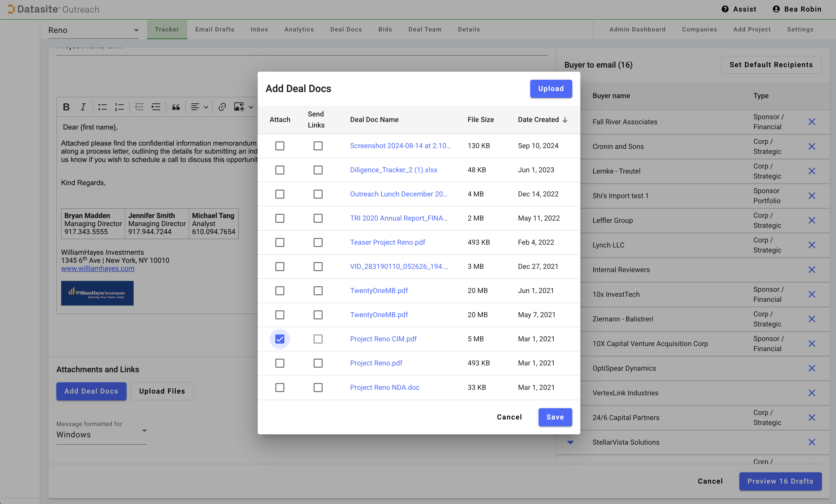Screen dimensions: 836x504
Task: Remove Fall River Associates from the buyer list
Action: tap(811, 122)
